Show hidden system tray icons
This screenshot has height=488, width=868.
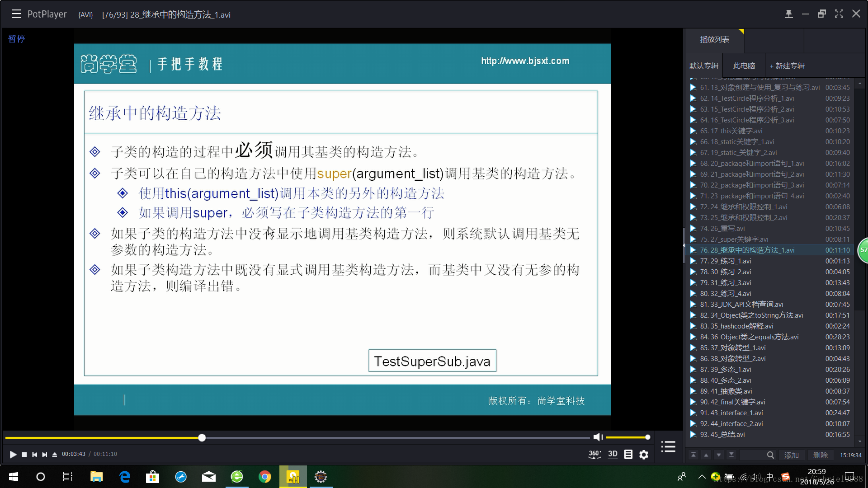click(x=702, y=477)
